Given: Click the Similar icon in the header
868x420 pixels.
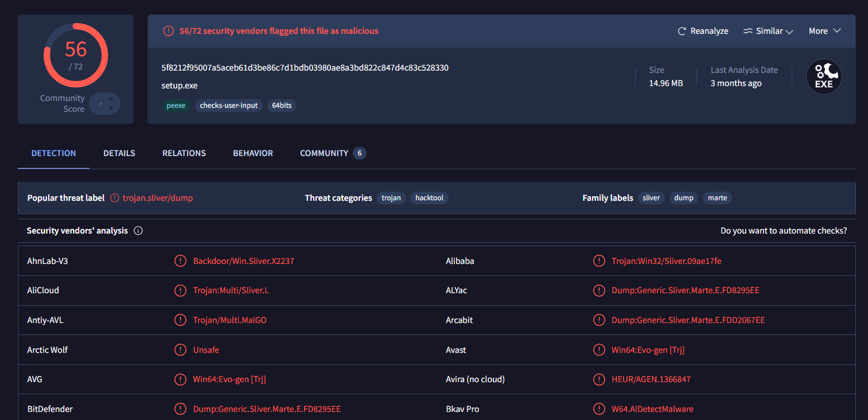Looking at the screenshot, I should [x=748, y=31].
